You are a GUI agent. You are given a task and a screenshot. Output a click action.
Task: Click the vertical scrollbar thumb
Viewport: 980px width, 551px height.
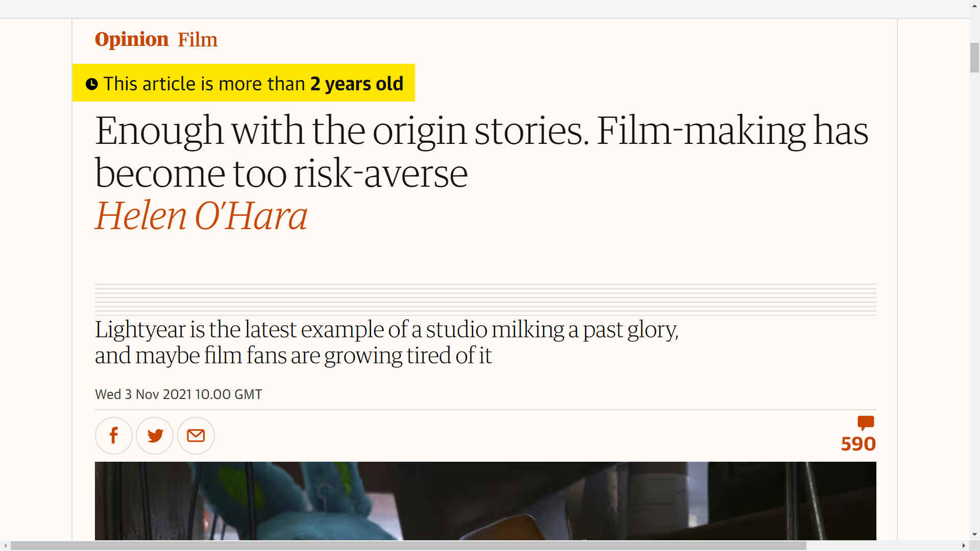pos(975,58)
